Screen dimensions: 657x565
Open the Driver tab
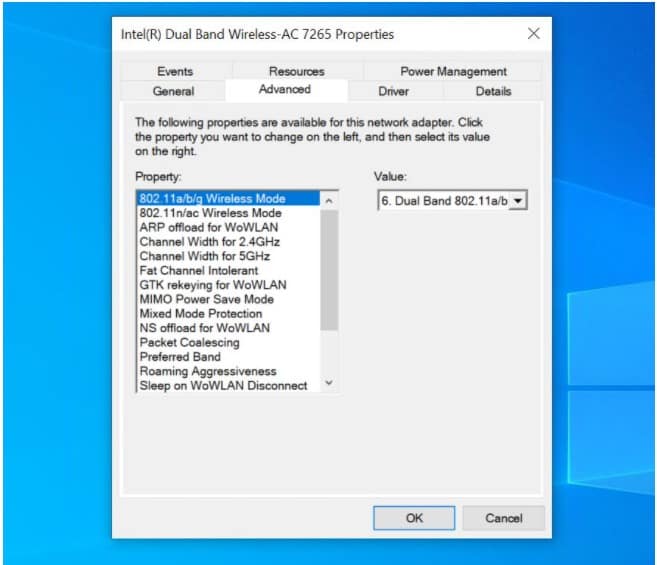[393, 91]
